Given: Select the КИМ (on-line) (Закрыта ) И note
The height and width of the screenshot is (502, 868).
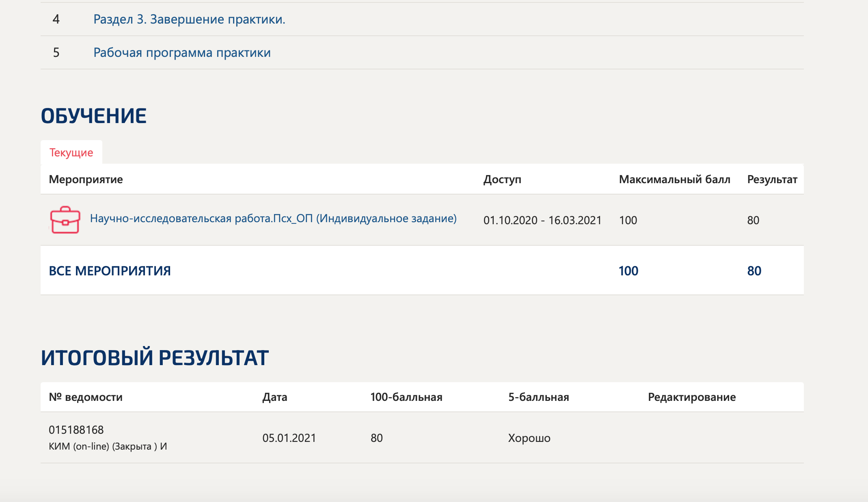Looking at the screenshot, I should (108, 446).
